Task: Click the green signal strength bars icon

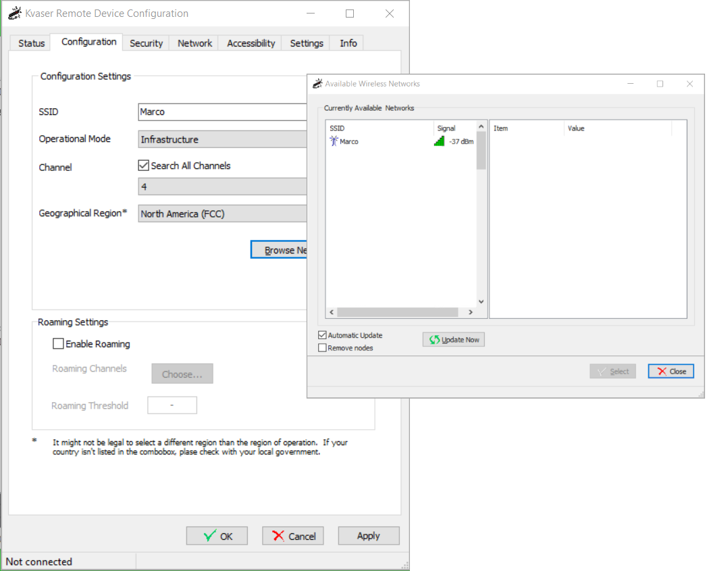Action: click(x=439, y=141)
